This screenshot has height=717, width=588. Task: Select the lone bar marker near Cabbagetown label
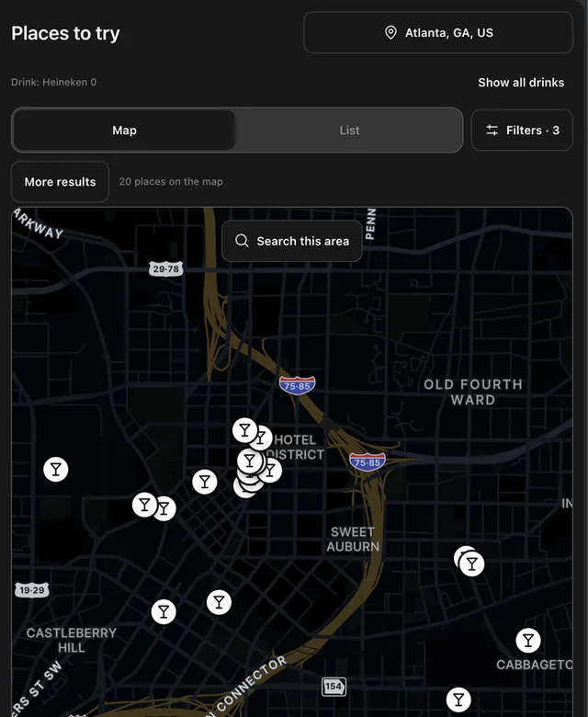point(528,640)
